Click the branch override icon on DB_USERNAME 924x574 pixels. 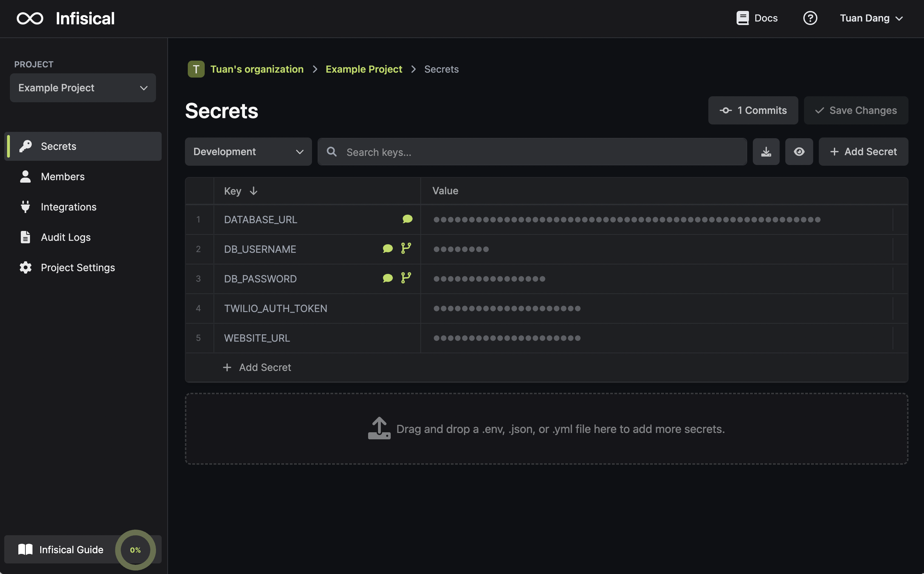click(x=406, y=248)
